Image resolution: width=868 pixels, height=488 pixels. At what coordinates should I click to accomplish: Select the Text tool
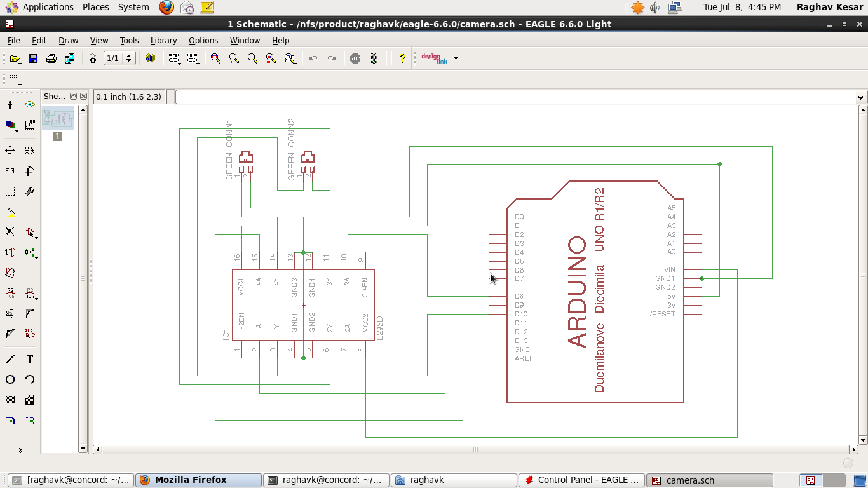coord(30,359)
